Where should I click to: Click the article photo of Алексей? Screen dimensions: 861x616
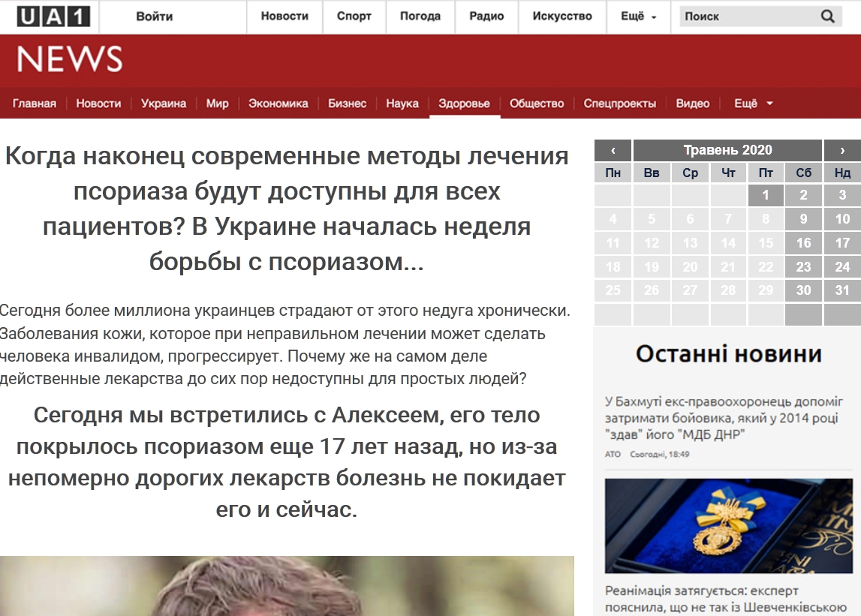tap(287, 586)
